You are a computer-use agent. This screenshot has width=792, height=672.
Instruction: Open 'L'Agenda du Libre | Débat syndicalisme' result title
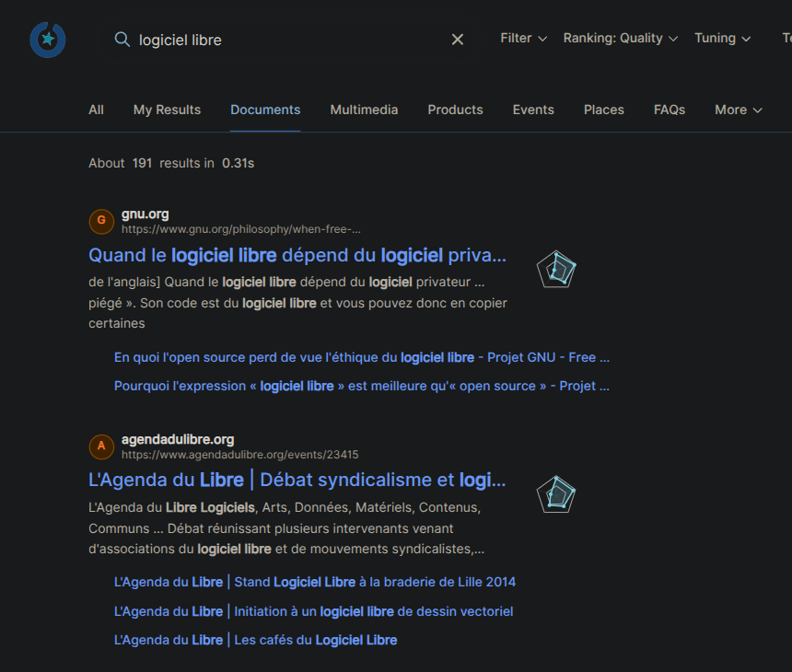(297, 481)
